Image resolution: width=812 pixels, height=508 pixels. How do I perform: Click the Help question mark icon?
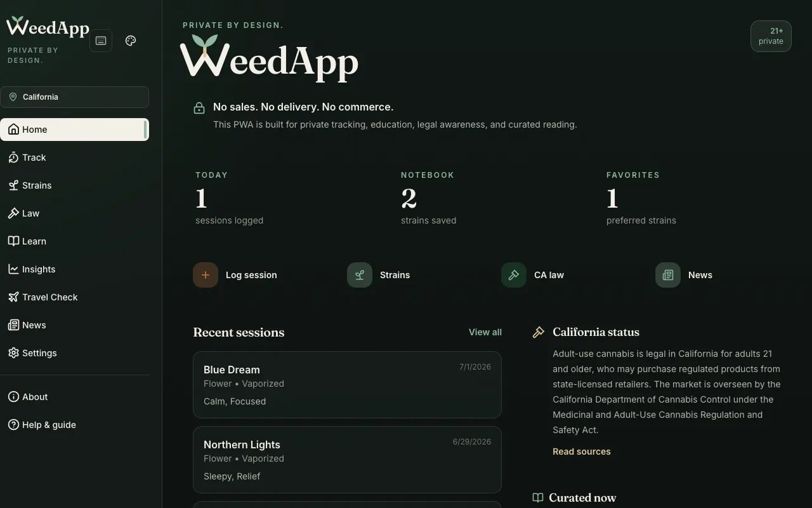pos(13,425)
